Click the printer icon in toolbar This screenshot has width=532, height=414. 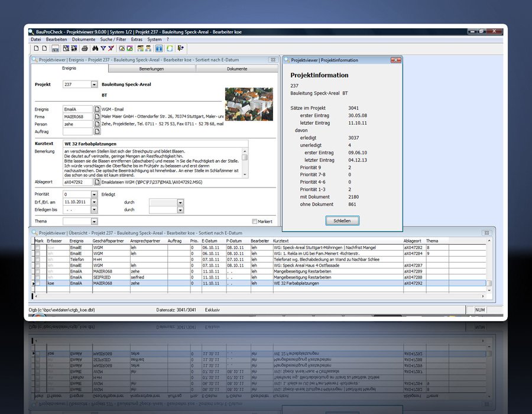(85, 48)
